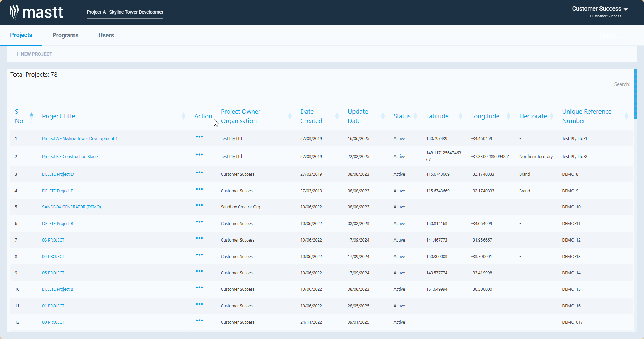
Task: Select the 150.797439 latitude cell
Action: [x=437, y=139]
